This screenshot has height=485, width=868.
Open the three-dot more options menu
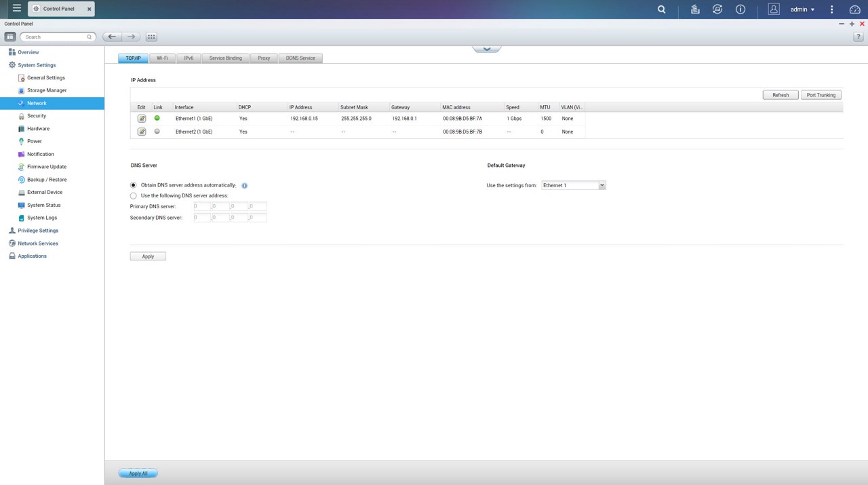pyautogui.click(x=832, y=9)
